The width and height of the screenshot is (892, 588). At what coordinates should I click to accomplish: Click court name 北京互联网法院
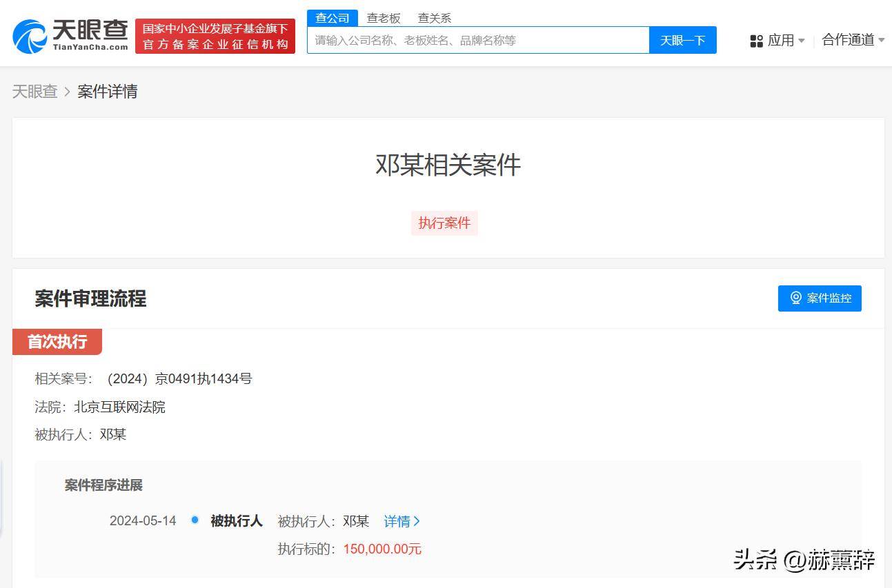119,407
